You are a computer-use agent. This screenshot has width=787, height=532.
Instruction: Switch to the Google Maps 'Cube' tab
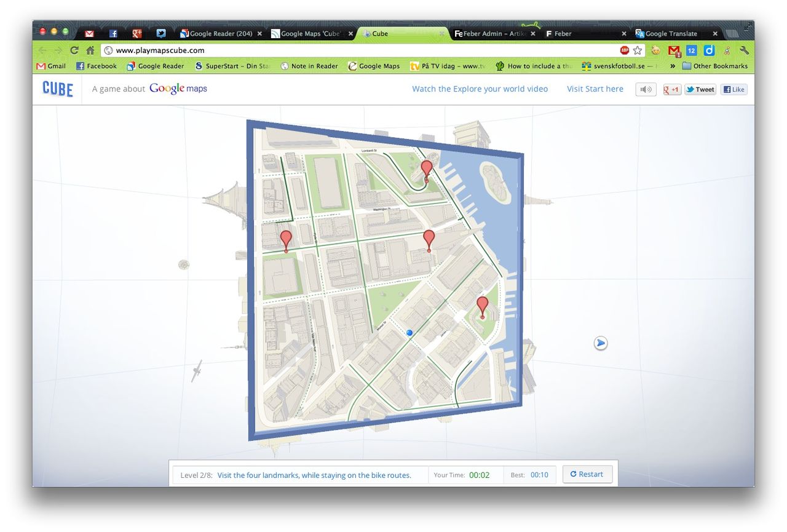tap(312, 34)
